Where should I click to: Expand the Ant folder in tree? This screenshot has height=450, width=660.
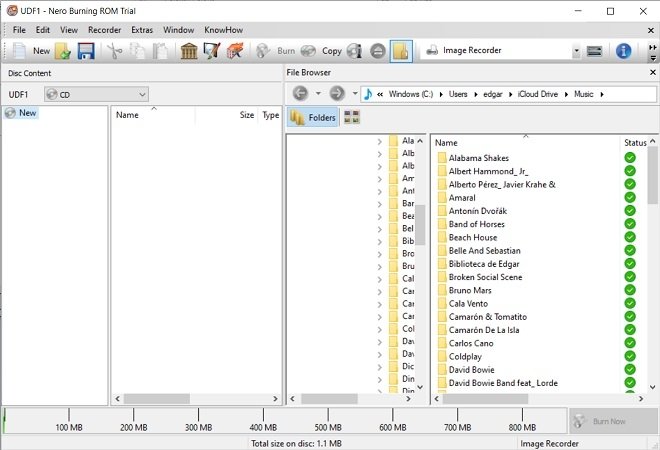380,192
